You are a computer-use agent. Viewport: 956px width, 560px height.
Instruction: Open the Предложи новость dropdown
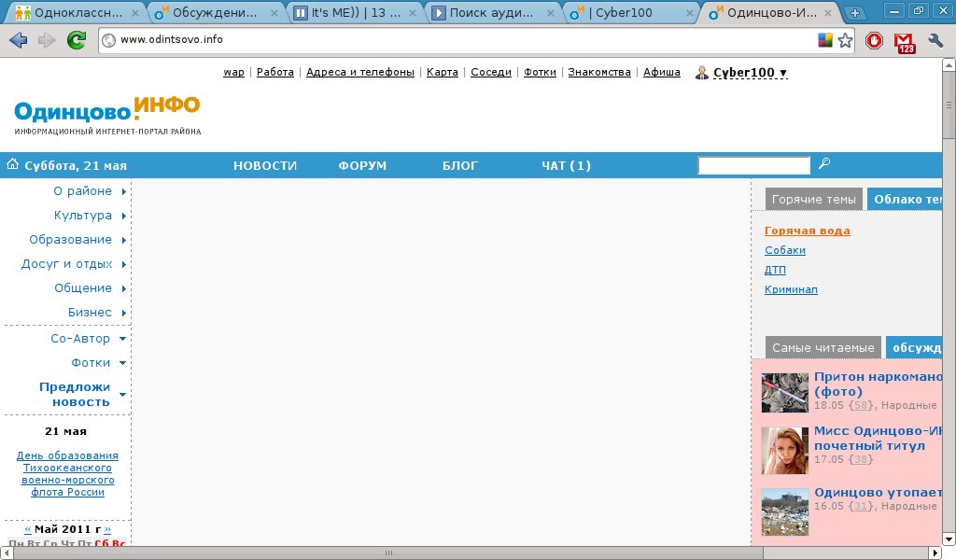click(83, 394)
